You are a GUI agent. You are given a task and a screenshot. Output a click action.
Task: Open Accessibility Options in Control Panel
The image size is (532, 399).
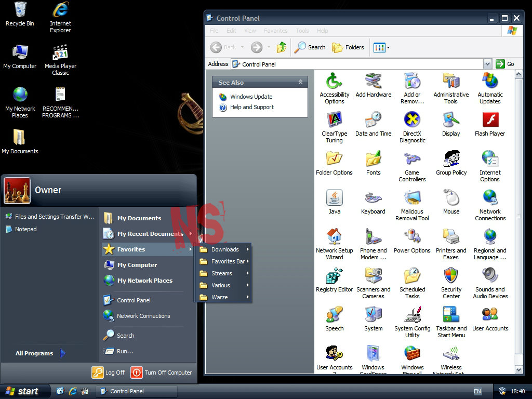click(334, 88)
